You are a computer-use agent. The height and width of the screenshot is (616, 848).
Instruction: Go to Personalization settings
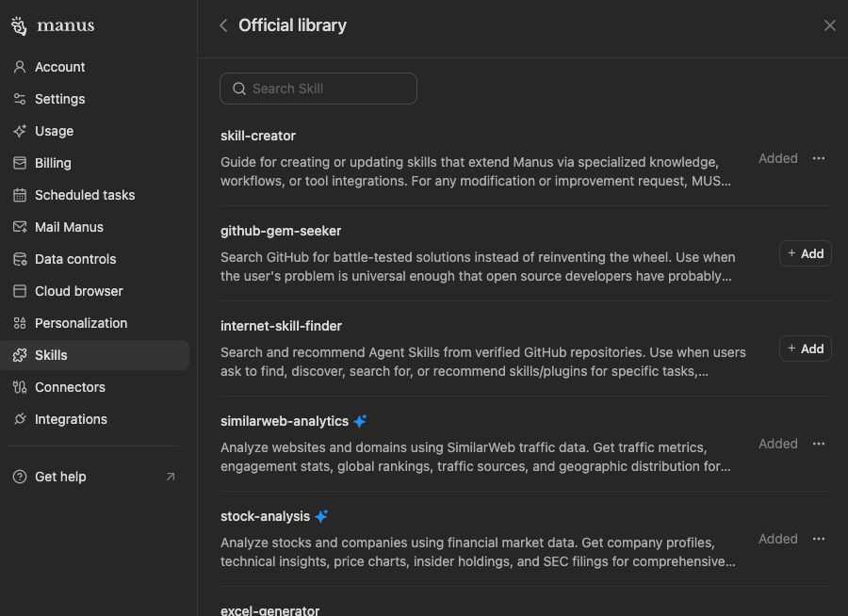point(94,323)
